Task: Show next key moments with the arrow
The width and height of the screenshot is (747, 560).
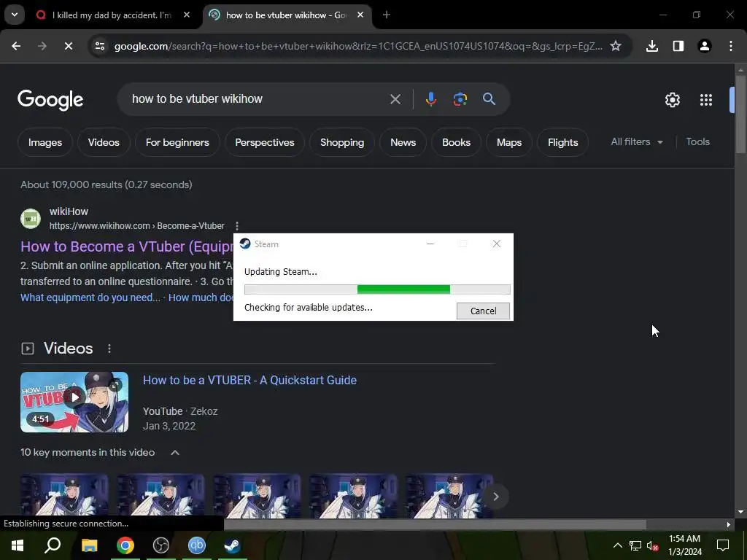Action: 495,497
